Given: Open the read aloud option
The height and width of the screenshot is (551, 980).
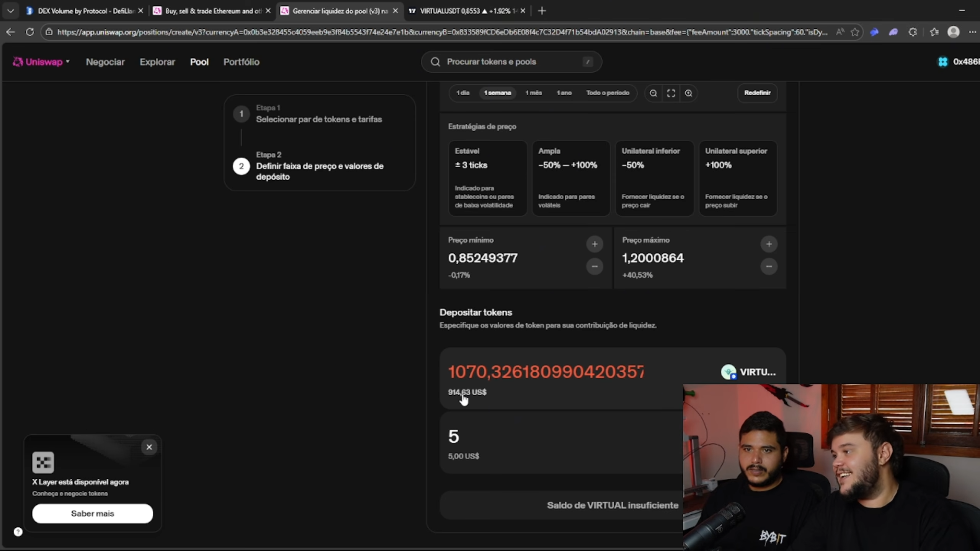Looking at the screenshot, I should click(x=840, y=32).
